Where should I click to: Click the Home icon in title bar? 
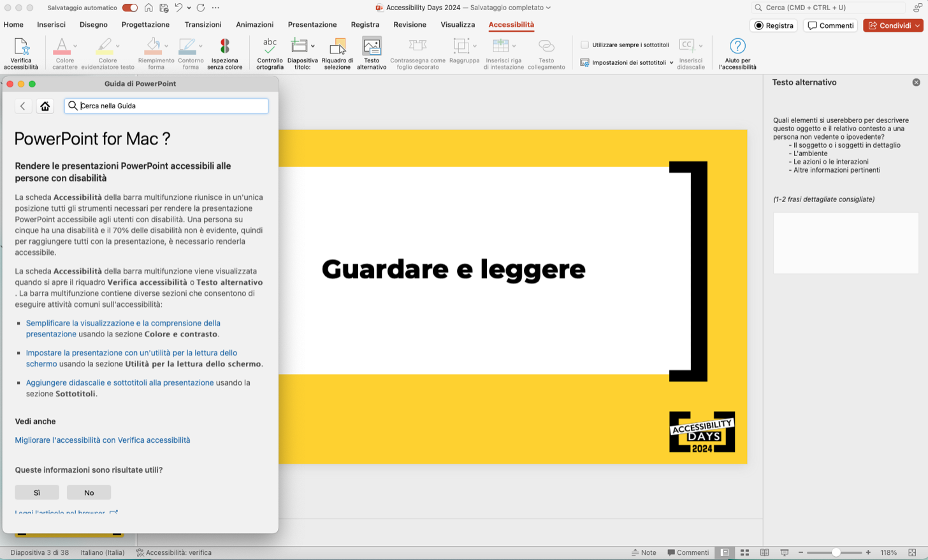[149, 8]
